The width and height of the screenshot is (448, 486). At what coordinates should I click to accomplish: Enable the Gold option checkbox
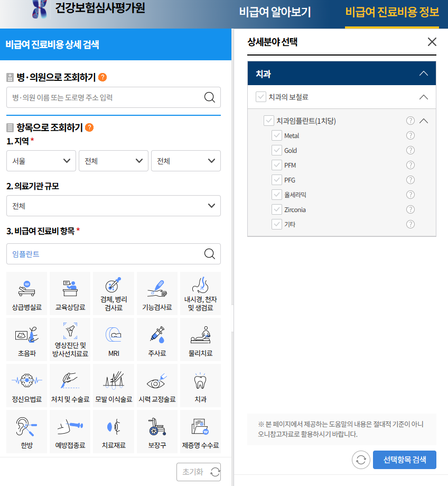(x=277, y=150)
